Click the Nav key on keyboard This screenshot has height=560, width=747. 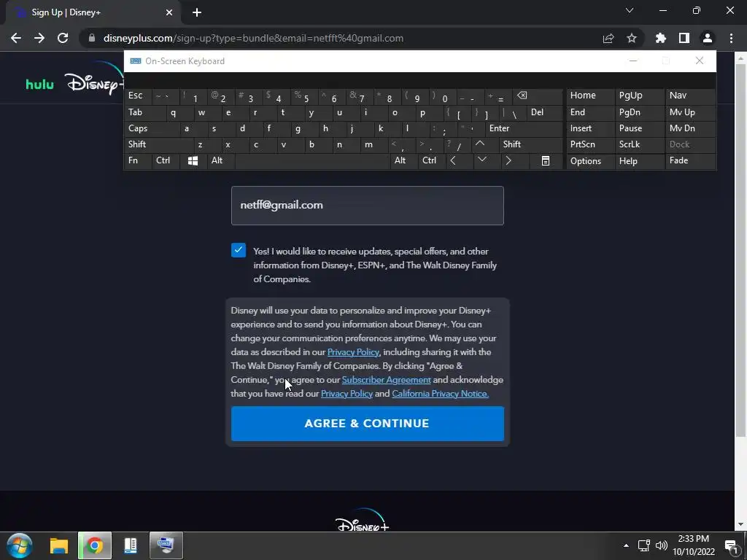tap(690, 96)
